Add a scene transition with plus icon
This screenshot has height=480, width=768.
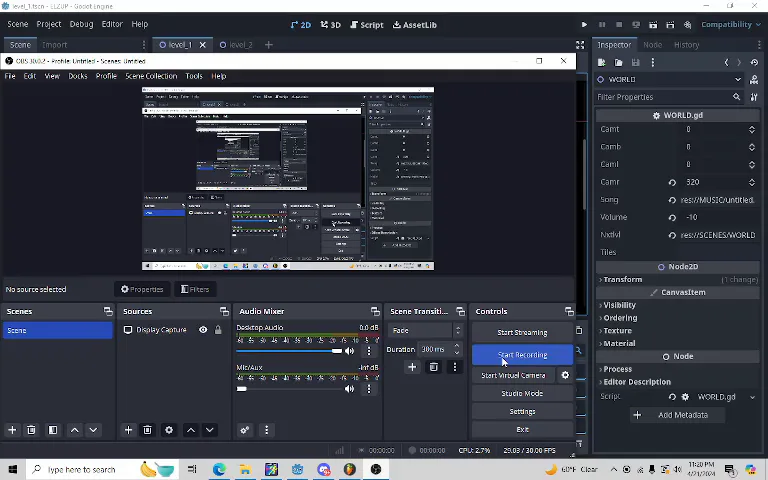point(412,367)
